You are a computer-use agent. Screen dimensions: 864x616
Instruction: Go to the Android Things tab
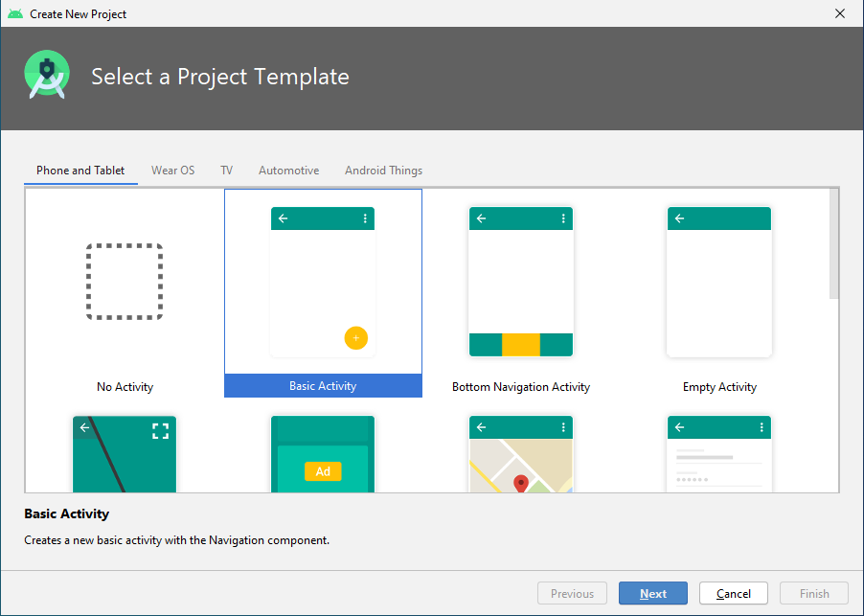383,171
